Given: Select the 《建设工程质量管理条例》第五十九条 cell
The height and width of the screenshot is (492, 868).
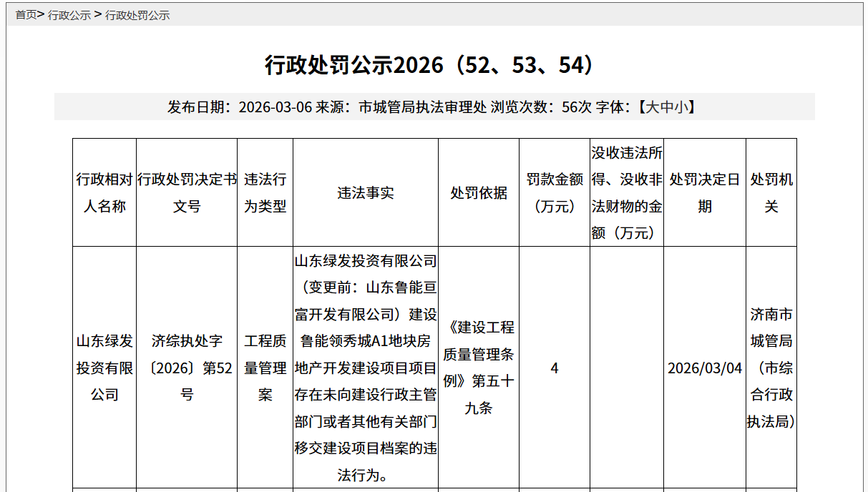Looking at the screenshot, I should pyautogui.click(x=479, y=368).
